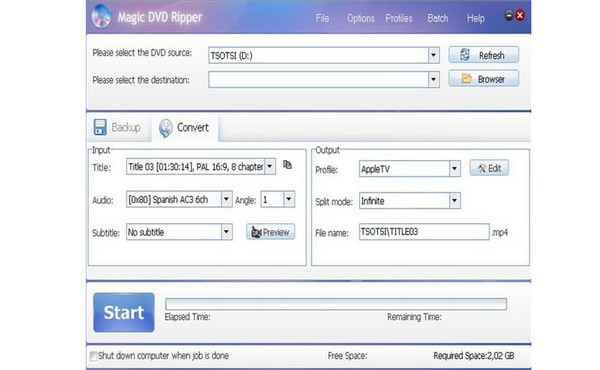Open the Angle dropdown
Image resolution: width=600 pixels, height=370 pixels.
click(x=289, y=199)
